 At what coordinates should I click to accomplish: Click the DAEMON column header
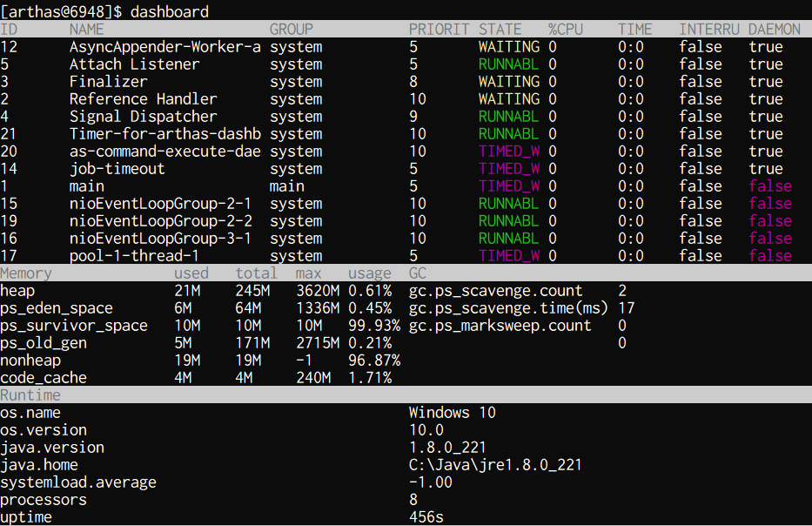[x=775, y=29]
